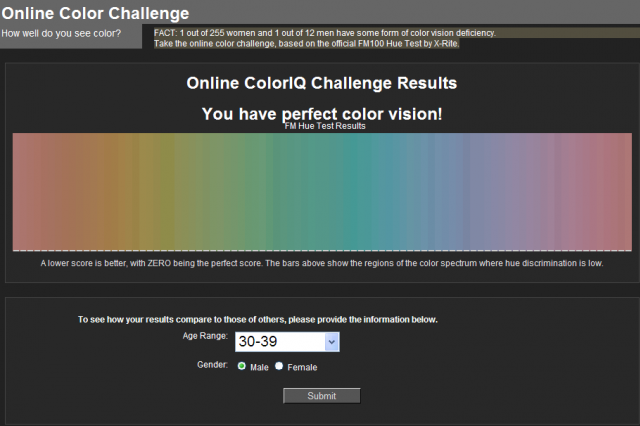Image resolution: width=640 pixels, height=426 pixels.
Task: Click the 'You have perfect color vision!' message
Action: (x=322, y=114)
